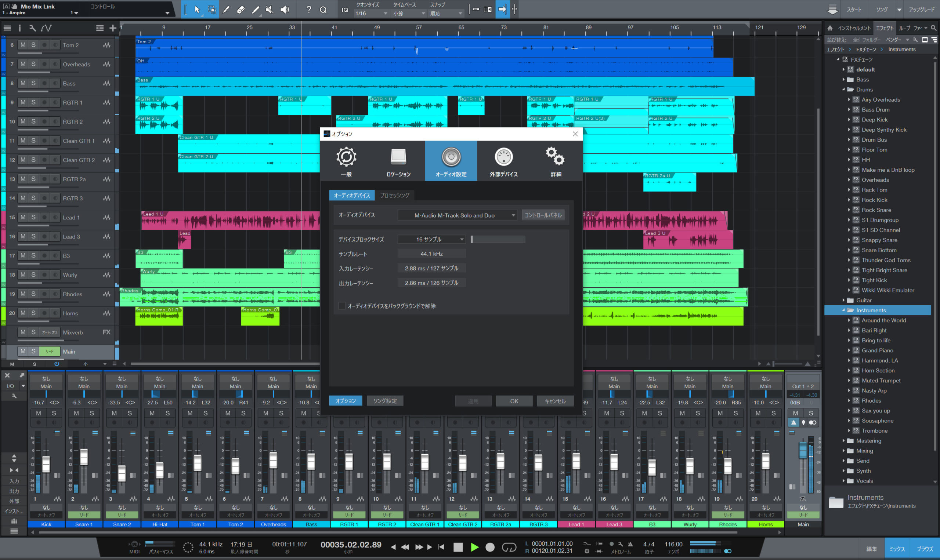Viewport: 940px width, 560px height.
Task: Select the Split tool
Action: pos(226,10)
